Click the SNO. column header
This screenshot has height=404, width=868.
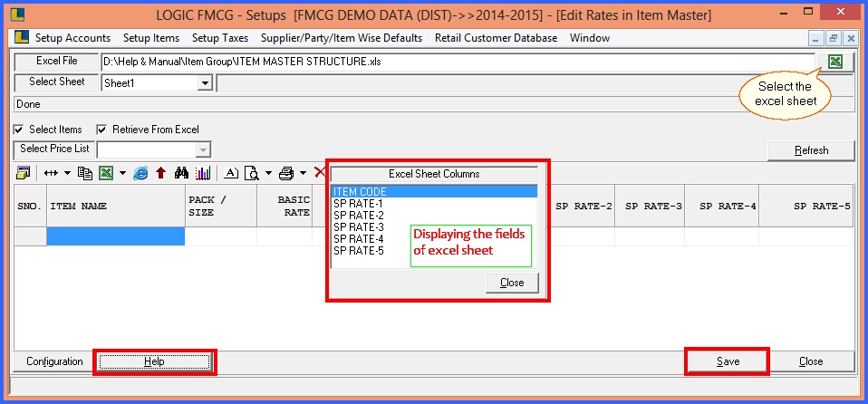click(30, 206)
